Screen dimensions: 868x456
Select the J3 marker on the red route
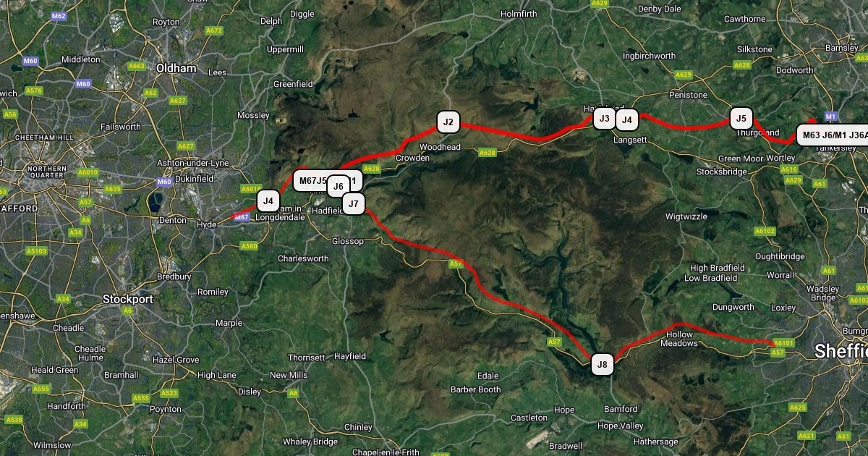click(x=604, y=119)
